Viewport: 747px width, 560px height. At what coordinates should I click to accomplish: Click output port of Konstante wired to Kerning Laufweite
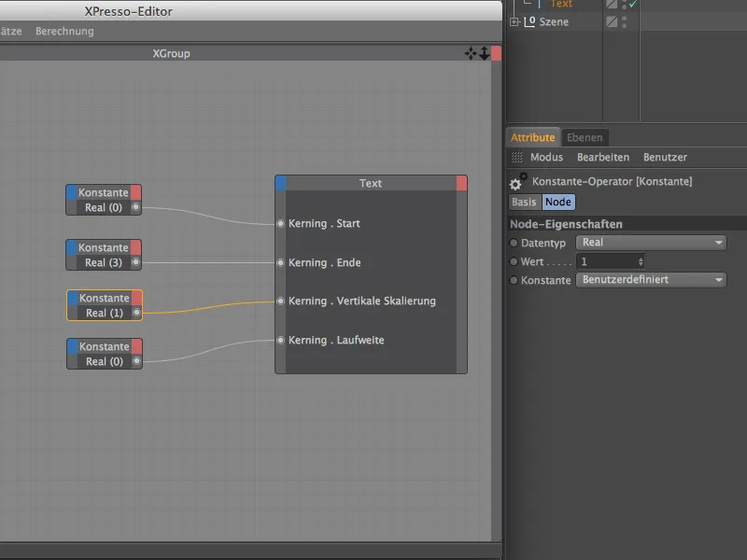pyautogui.click(x=136, y=361)
